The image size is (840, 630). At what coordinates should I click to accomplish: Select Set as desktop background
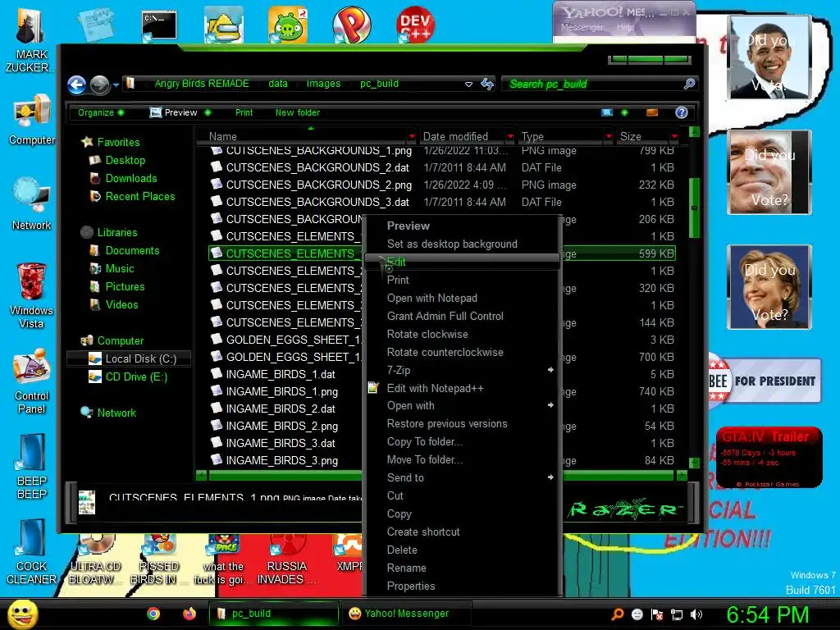pos(463,244)
